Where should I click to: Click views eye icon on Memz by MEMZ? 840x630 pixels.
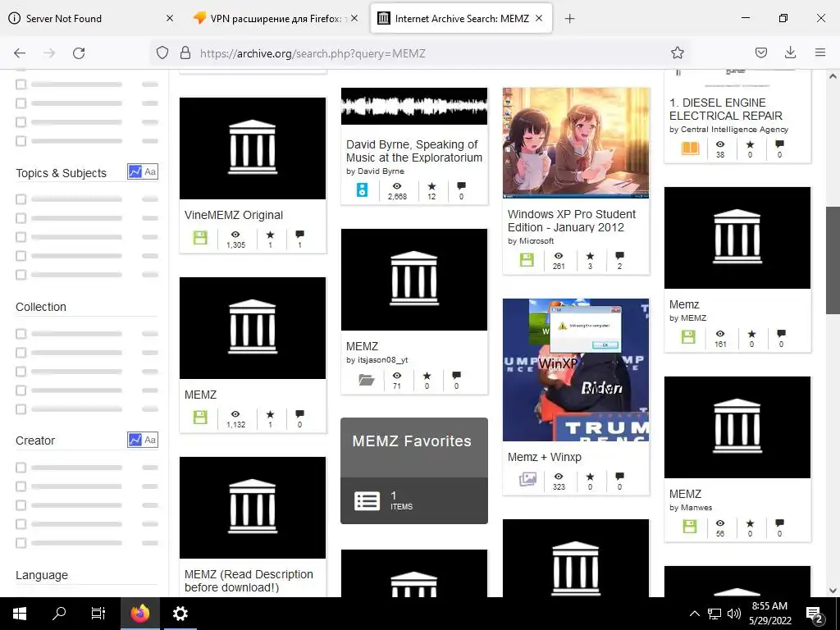[x=720, y=334]
